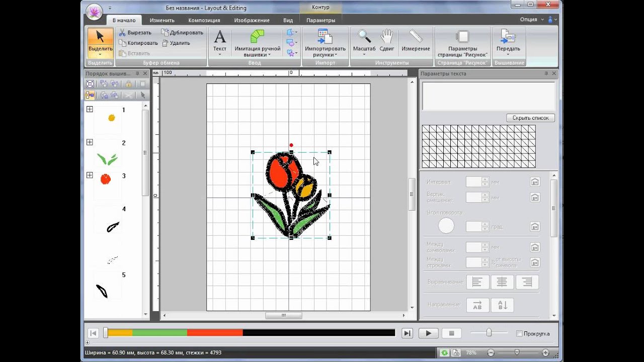
Task: Enable the Прокрутка checkbox
Action: pos(519,333)
